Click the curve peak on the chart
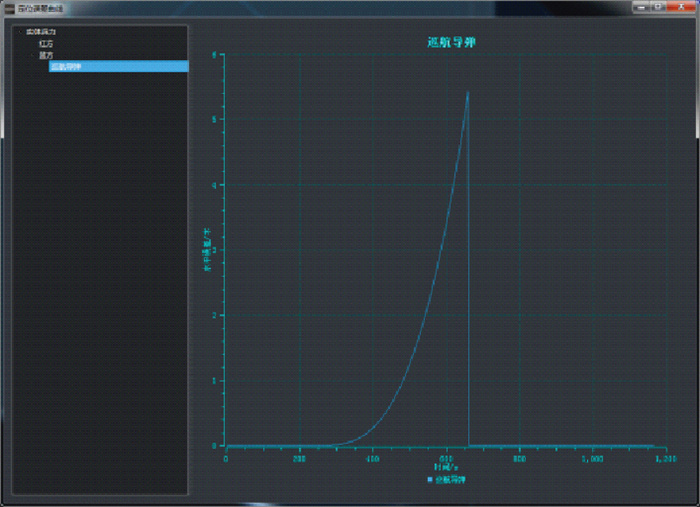 pos(467,92)
